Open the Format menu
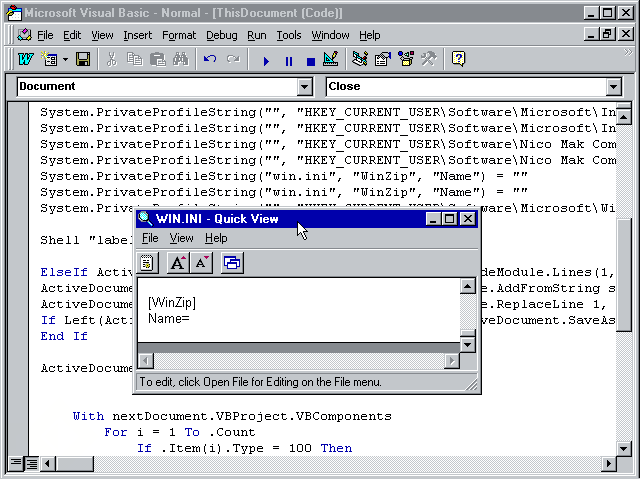 pos(179,36)
